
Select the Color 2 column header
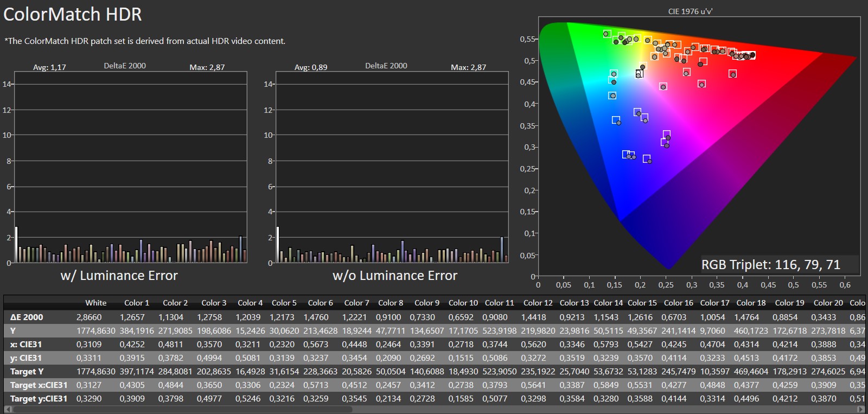[175, 303]
